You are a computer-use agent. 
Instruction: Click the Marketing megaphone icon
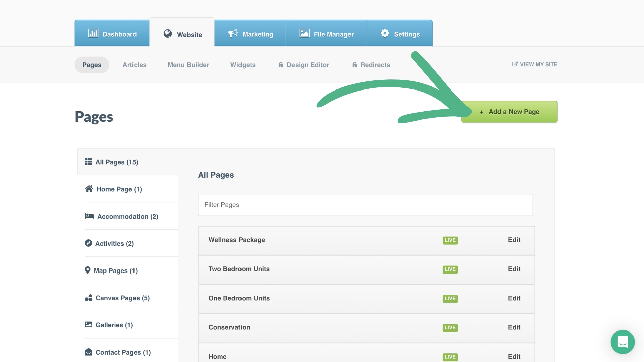[x=233, y=33]
